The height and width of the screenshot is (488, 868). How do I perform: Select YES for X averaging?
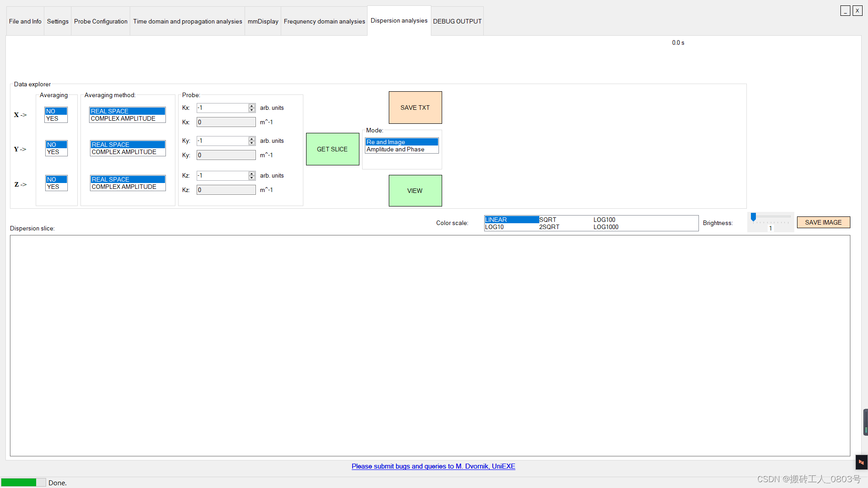(56, 118)
